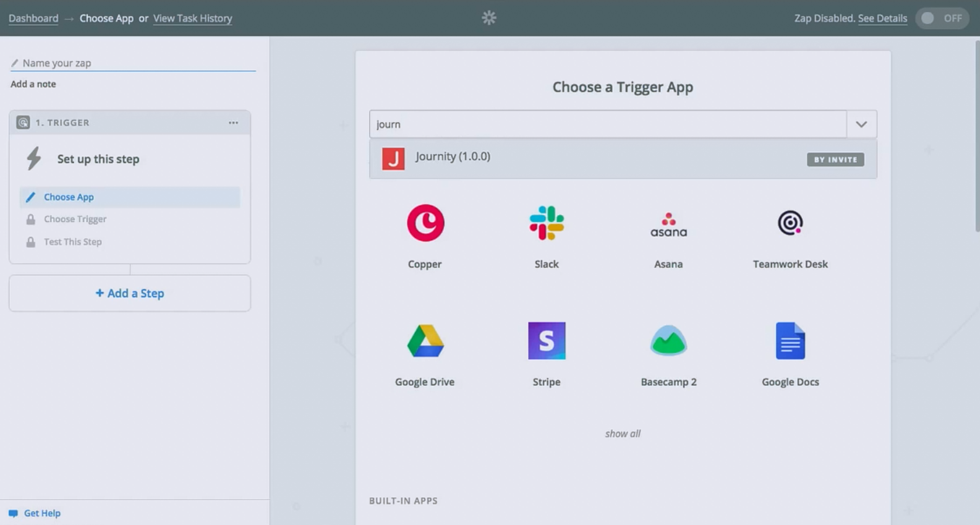
Task: Click the Basecamp 2 label text
Action: (x=668, y=382)
